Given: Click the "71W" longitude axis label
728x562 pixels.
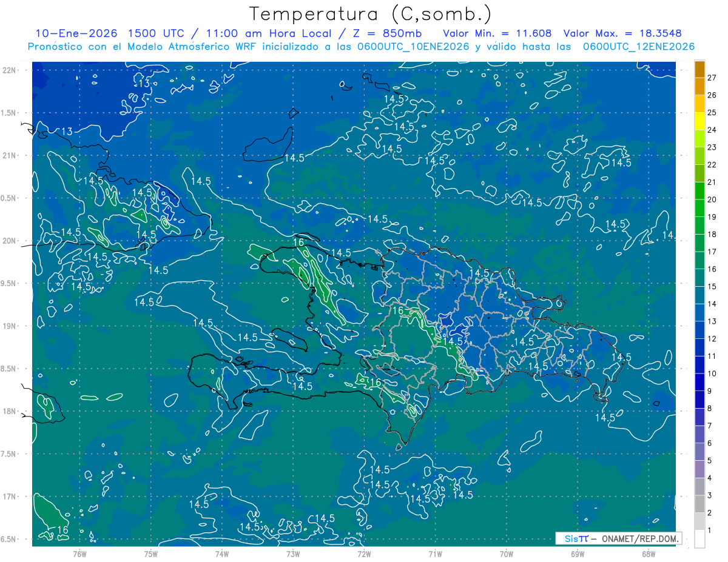Looking at the screenshot, I should click(435, 554).
